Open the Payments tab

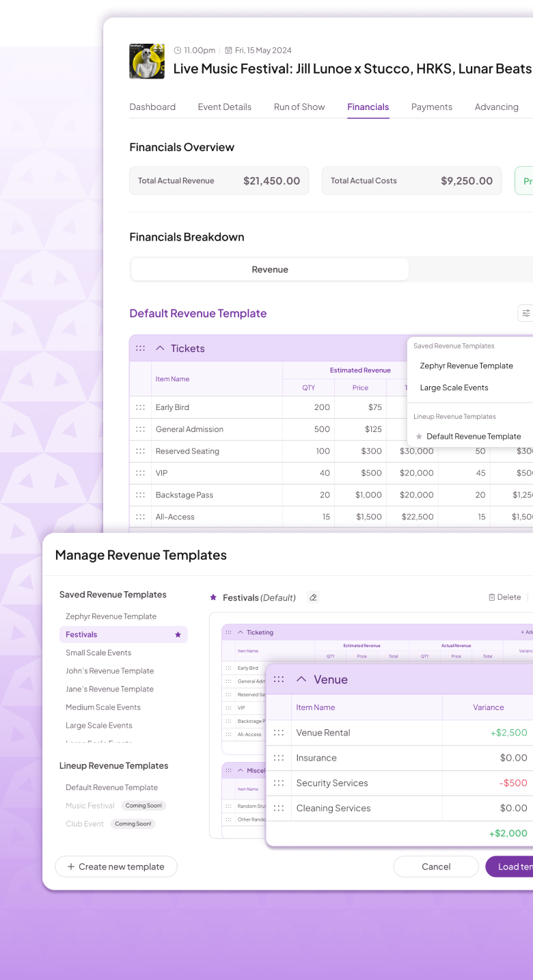[431, 107]
